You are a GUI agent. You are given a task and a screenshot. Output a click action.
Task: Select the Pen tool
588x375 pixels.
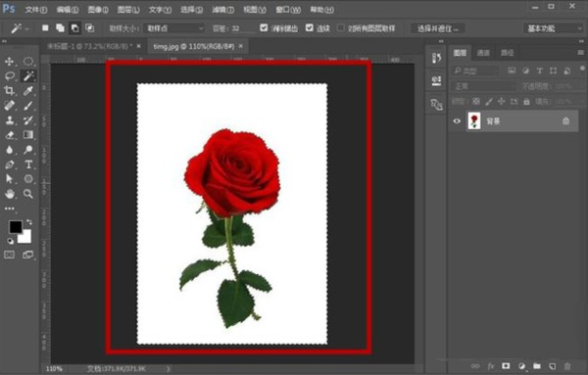10,164
